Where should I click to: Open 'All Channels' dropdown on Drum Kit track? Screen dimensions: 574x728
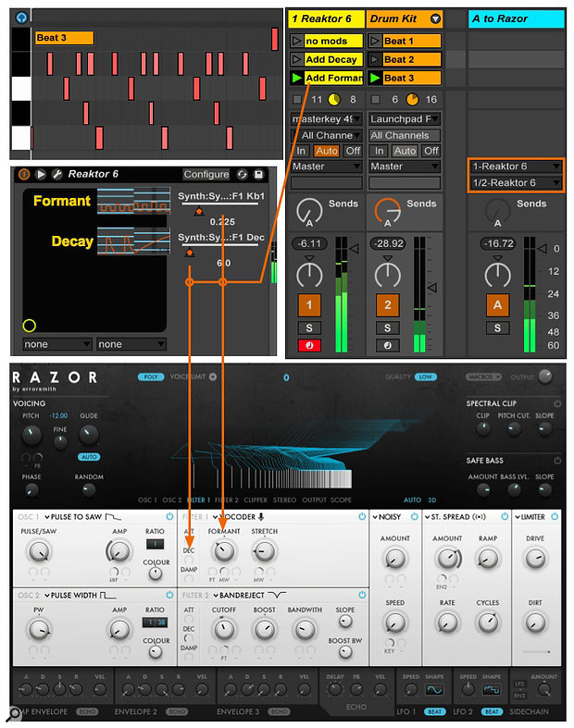click(405, 136)
